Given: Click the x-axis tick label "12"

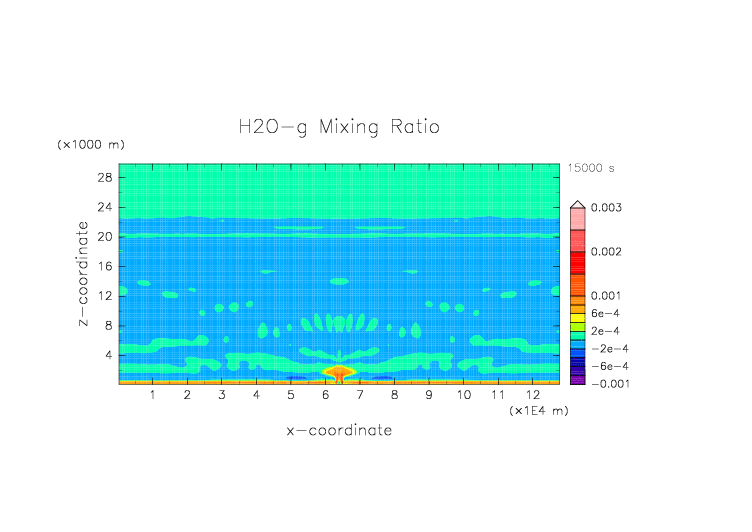Looking at the screenshot, I should 532,396.
